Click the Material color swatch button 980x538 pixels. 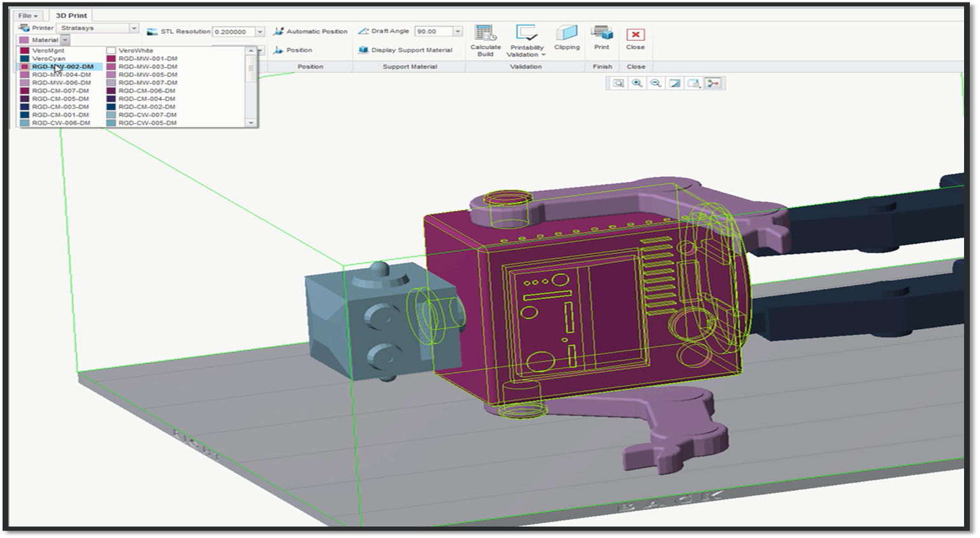[x=24, y=40]
